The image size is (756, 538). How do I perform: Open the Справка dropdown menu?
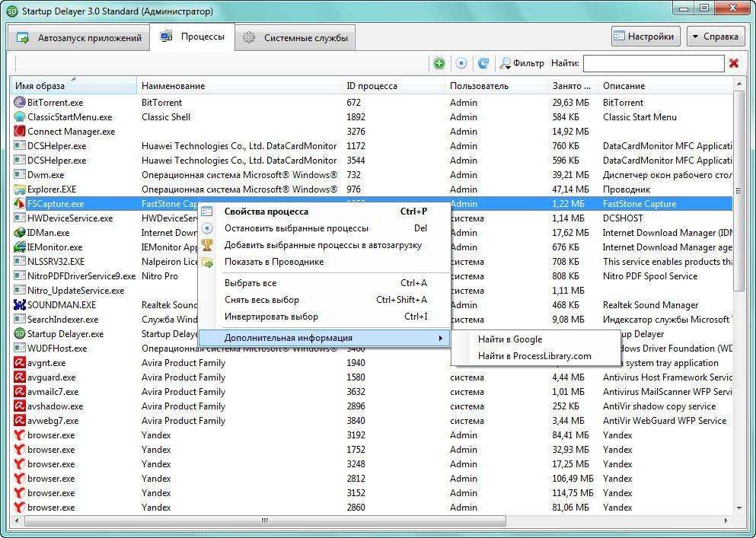716,37
